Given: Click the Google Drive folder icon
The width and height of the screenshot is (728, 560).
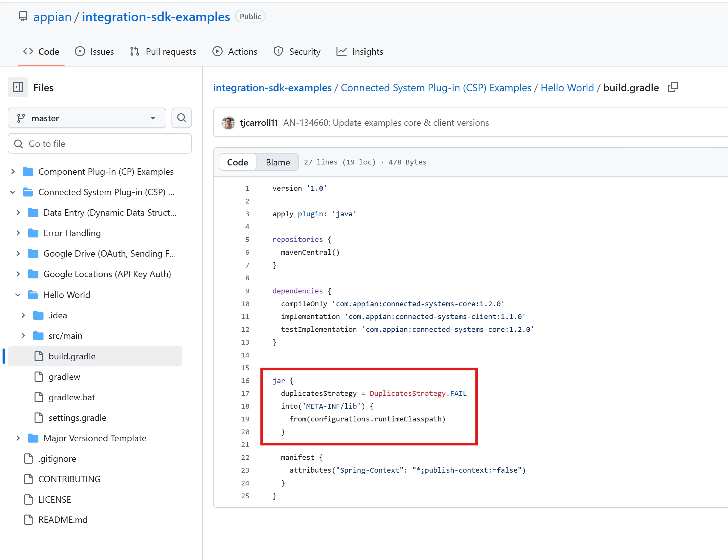Looking at the screenshot, I should click(33, 254).
